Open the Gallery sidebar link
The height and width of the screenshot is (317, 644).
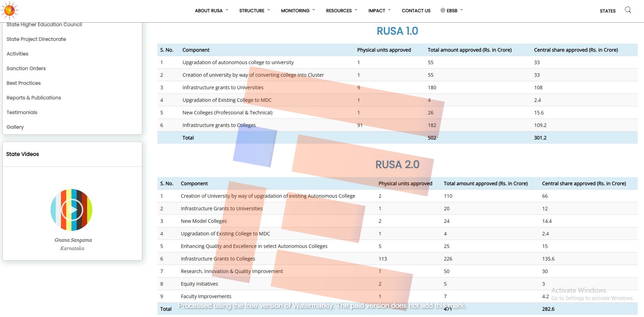click(15, 127)
